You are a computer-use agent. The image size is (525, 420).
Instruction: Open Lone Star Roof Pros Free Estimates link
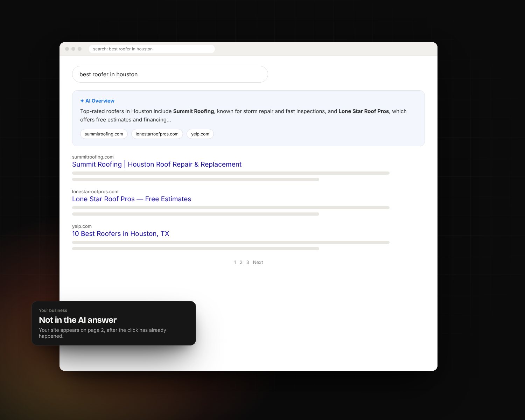pyautogui.click(x=132, y=199)
